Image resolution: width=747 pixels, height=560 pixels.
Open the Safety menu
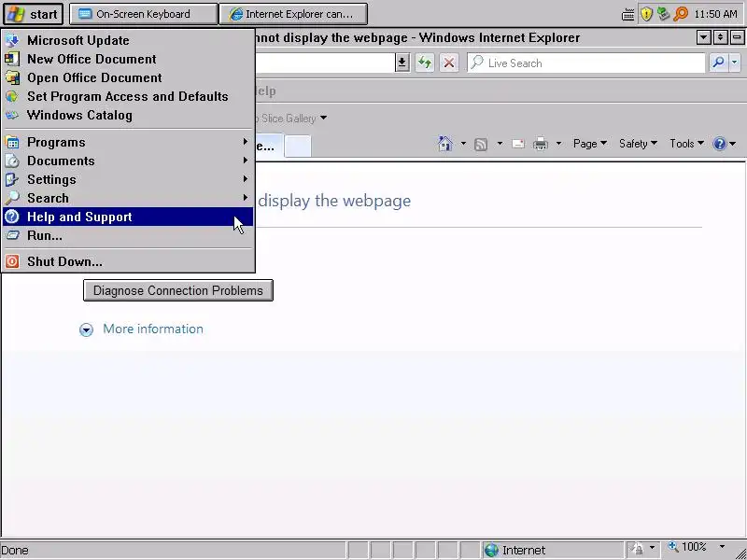click(x=638, y=144)
